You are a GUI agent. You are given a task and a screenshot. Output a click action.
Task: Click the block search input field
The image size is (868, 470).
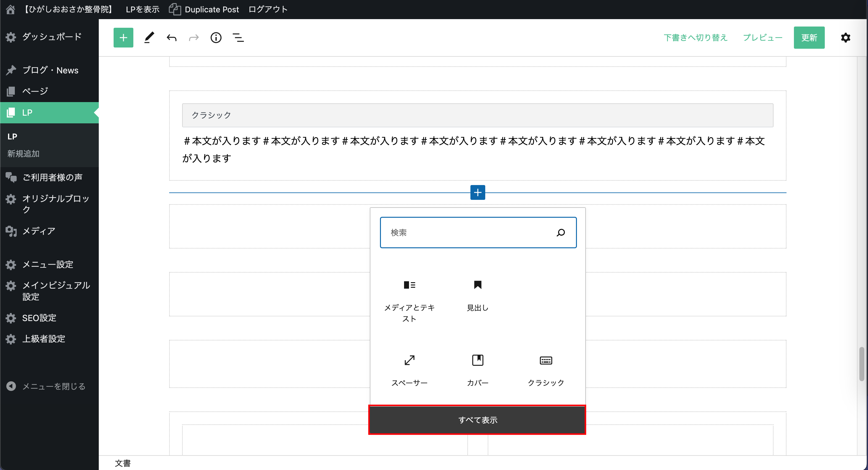tap(468, 233)
